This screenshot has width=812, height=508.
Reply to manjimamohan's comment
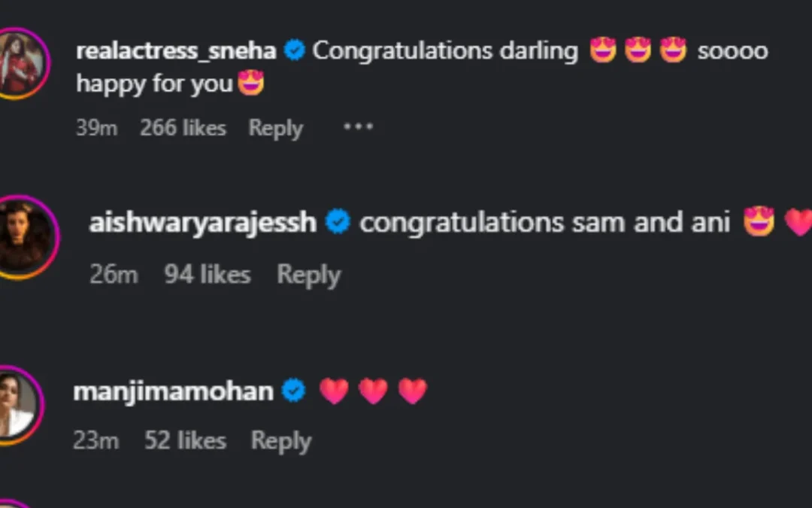pyautogui.click(x=281, y=440)
